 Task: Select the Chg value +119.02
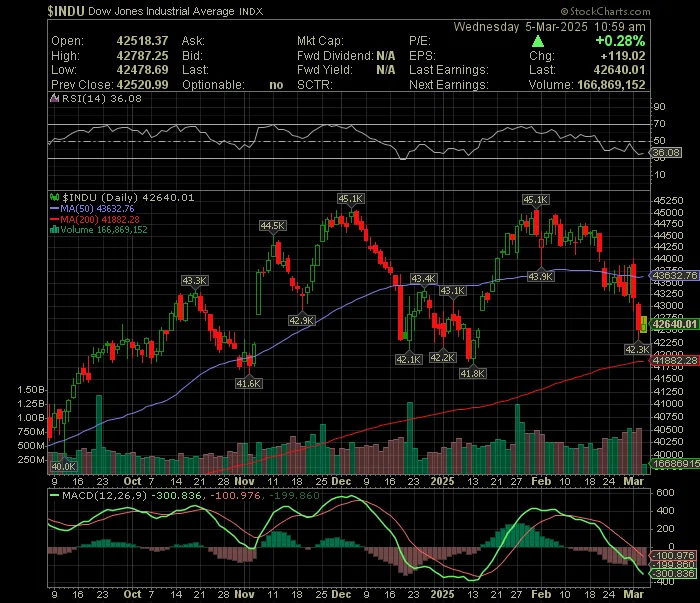[623, 56]
